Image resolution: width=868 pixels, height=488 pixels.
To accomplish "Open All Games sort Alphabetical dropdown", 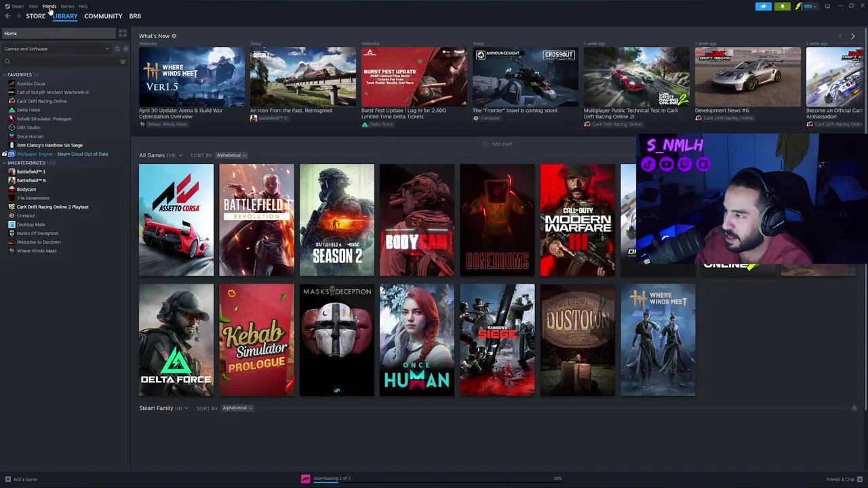I will coord(231,155).
